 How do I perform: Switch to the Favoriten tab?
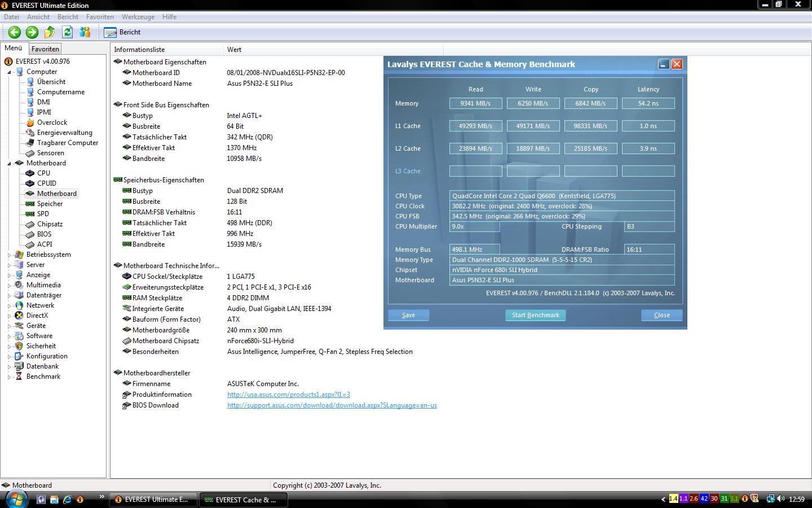pos(45,49)
